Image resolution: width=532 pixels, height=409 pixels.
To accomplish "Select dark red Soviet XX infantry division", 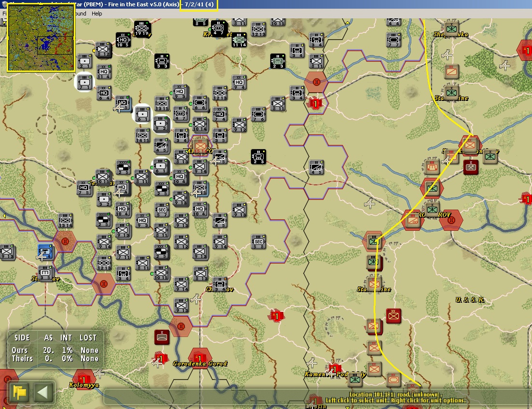I will (x=393, y=316).
